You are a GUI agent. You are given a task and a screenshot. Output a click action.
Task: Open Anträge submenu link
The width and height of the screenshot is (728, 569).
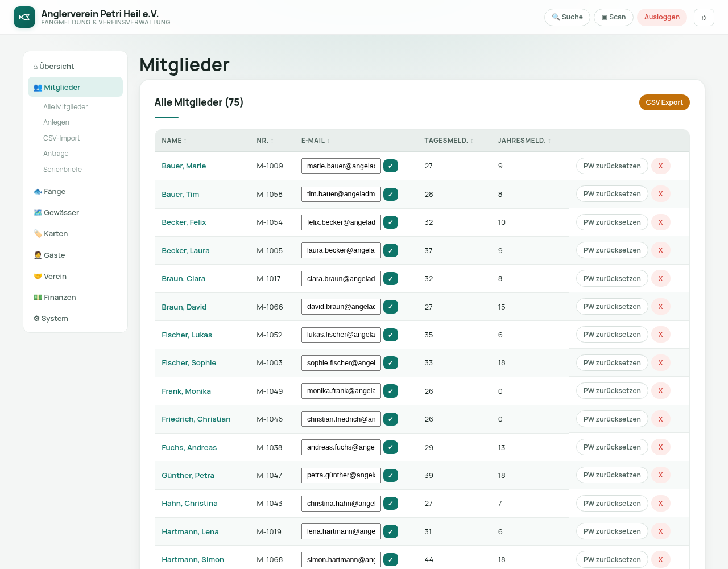(x=56, y=154)
